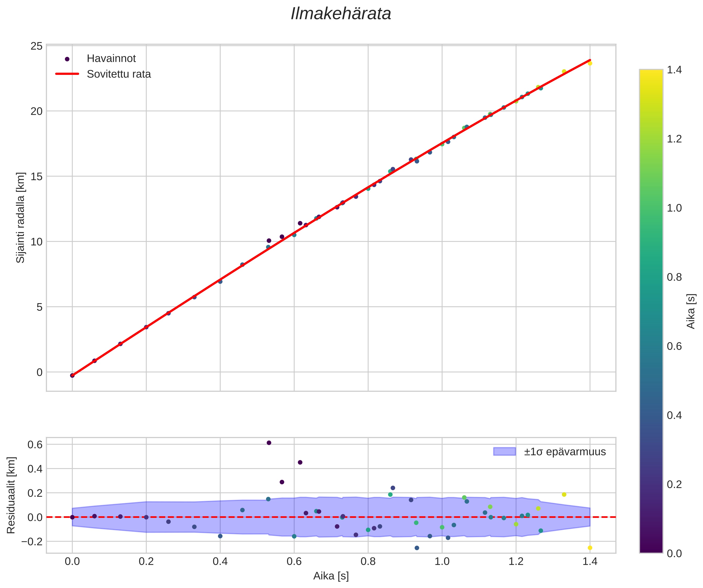Click the yellow residual point at bottom right

[590, 548]
